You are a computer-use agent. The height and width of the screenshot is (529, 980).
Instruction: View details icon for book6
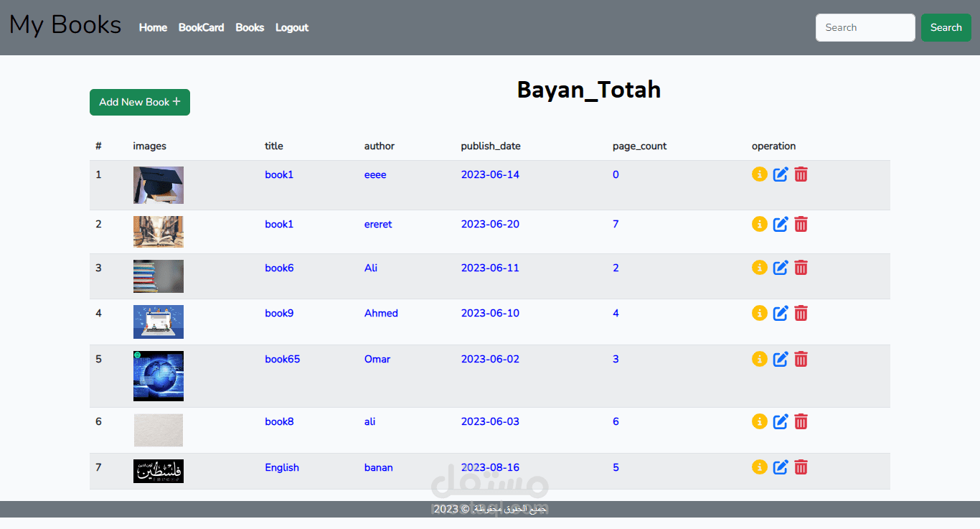tap(760, 267)
